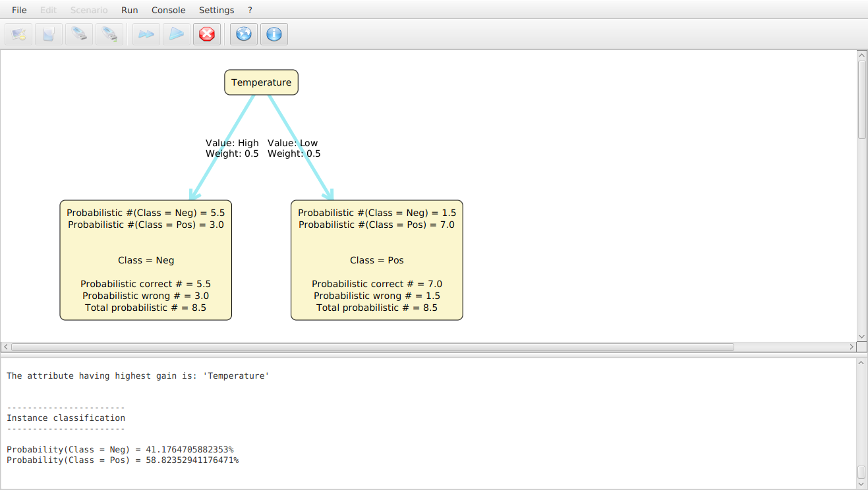Click the 'Instance classification' console heading
Screen dimensions: 868x490
pos(66,418)
